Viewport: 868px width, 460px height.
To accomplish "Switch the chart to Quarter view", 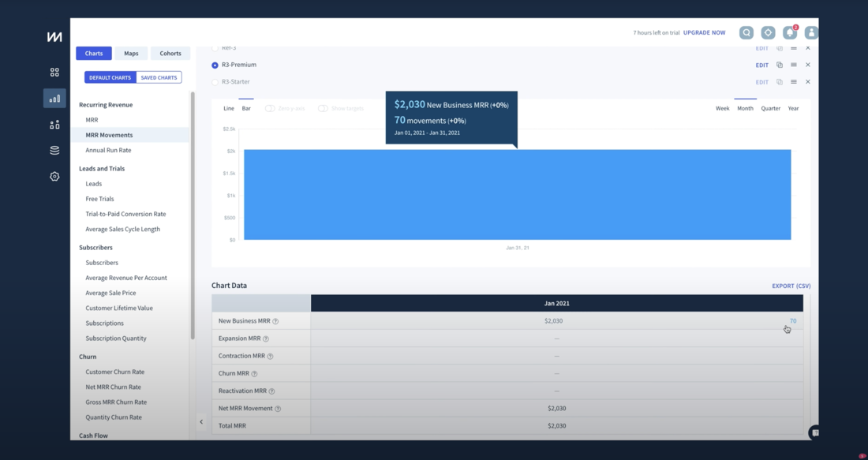I will 770,108.
